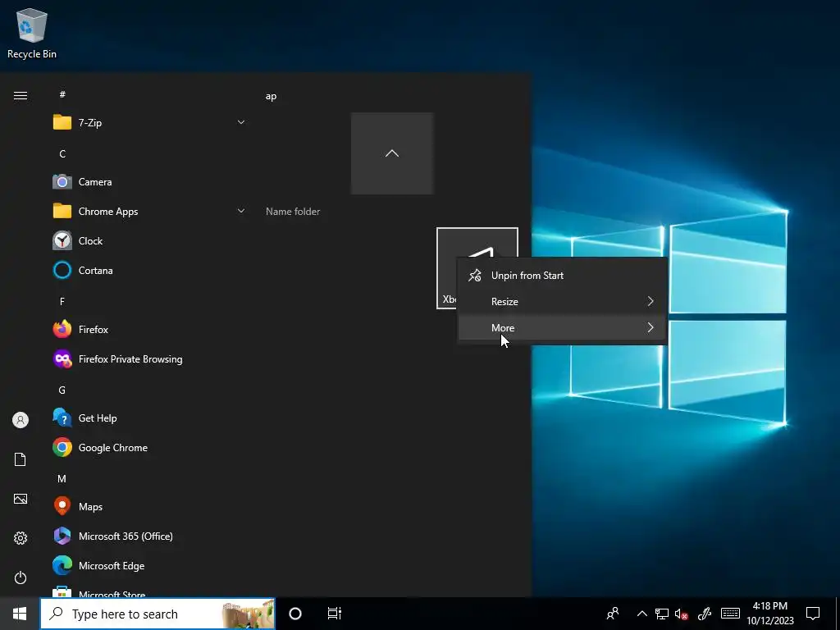The height and width of the screenshot is (630, 840).
Task: Click the Windows Start button
Action: (x=20, y=614)
